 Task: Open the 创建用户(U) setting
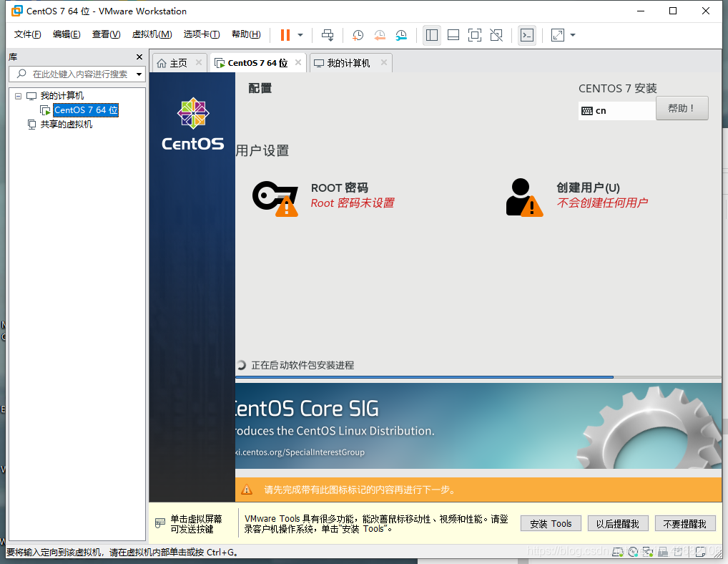pyautogui.click(x=602, y=195)
